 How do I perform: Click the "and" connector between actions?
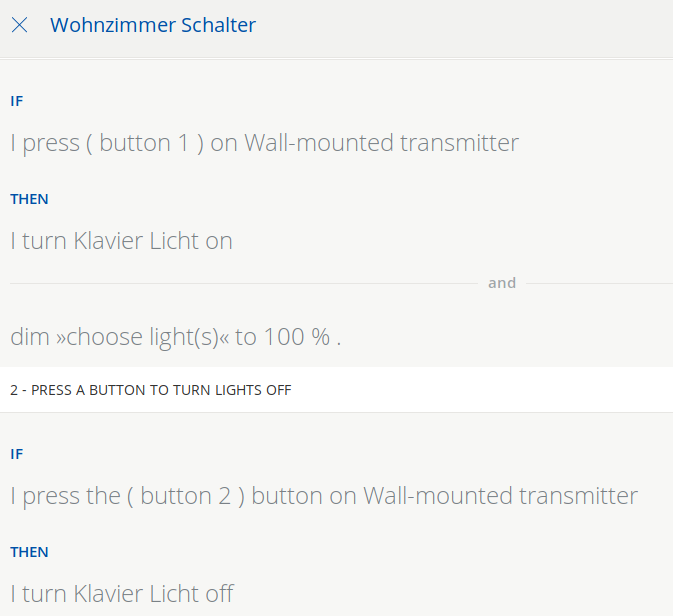point(501,283)
